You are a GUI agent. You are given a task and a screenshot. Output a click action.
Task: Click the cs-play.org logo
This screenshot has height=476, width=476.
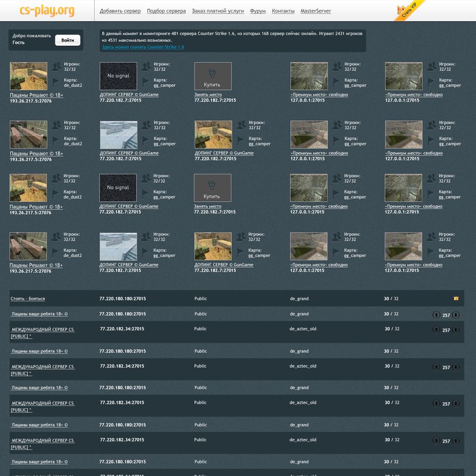tap(47, 11)
